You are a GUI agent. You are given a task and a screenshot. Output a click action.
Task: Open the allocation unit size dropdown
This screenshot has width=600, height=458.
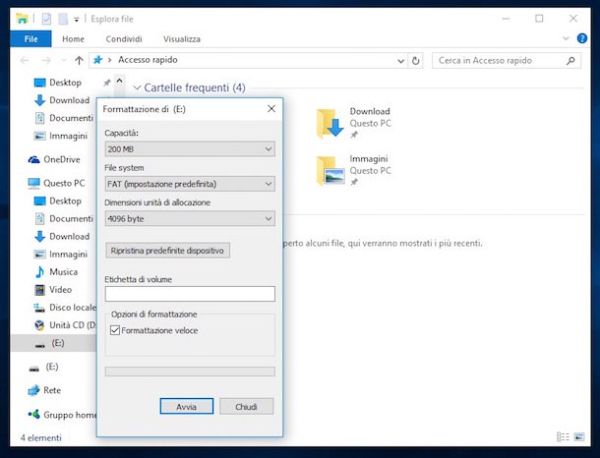click(189, 219)
